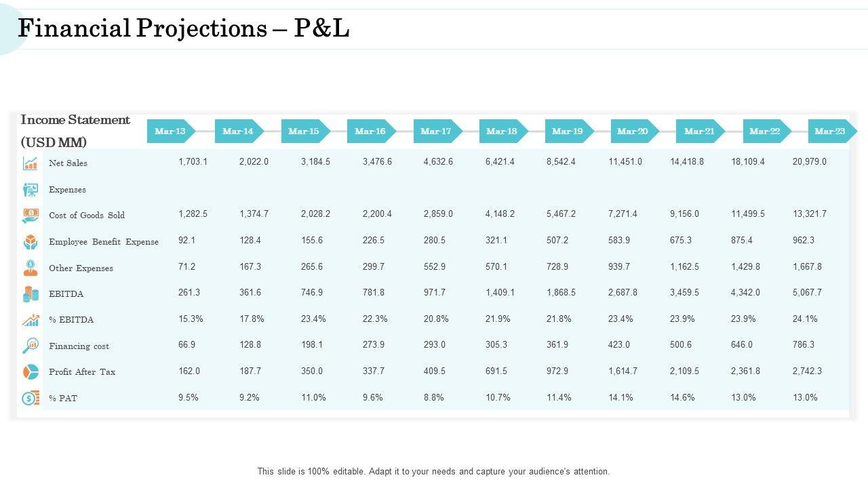Click the Profit After Tax pie chart icon
This screenshot has width=868, height=488.
click(x=31, y=372)
